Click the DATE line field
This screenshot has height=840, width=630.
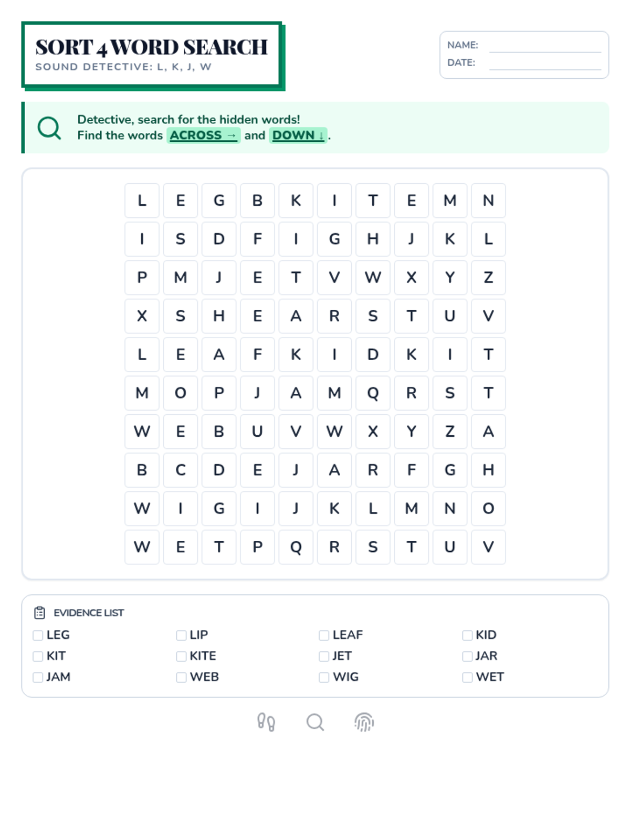point(544,64)
